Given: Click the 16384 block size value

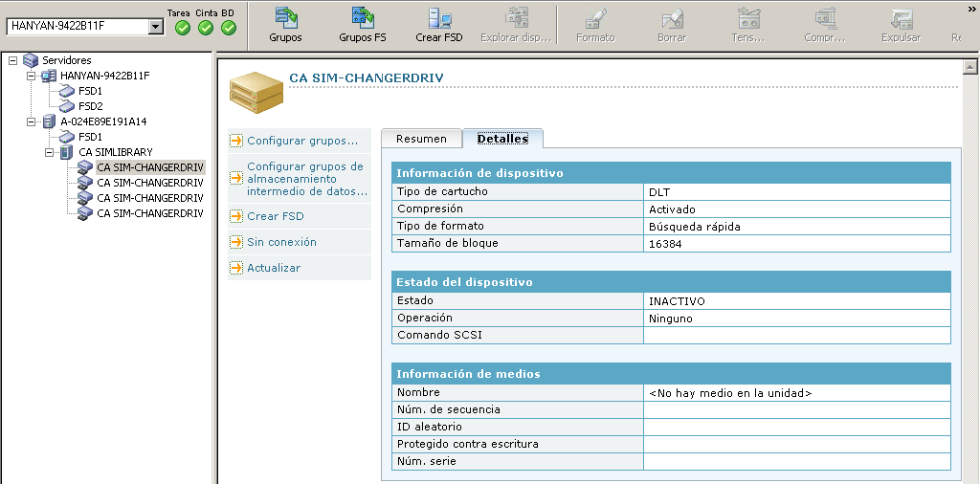Looking at the screenshot, I should pos(665,244).
